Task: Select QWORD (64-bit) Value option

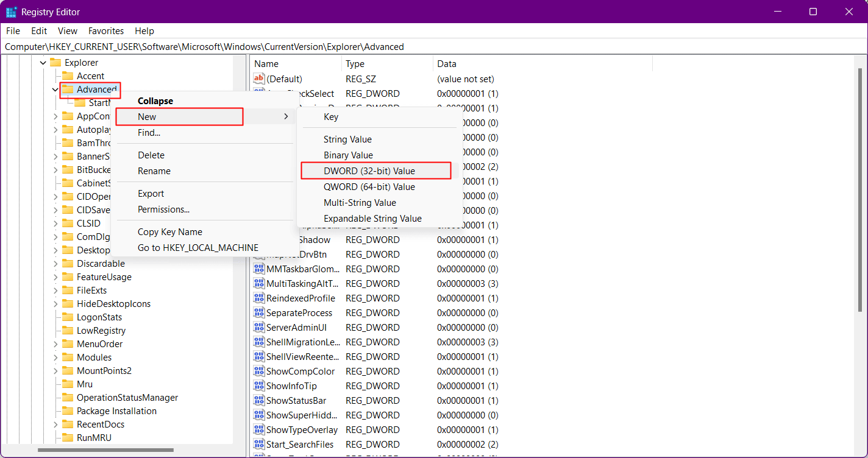Action: (x=380, y=186)
